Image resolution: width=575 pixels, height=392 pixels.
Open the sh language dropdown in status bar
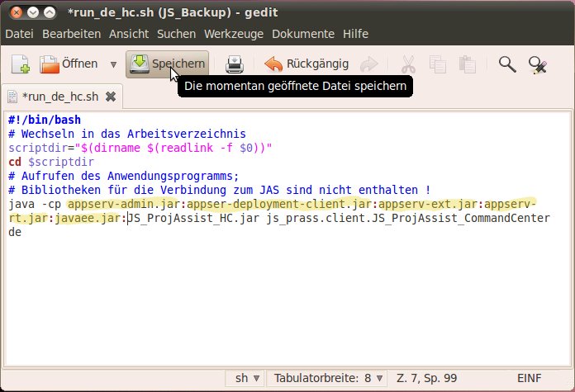[x=245, y=378]
